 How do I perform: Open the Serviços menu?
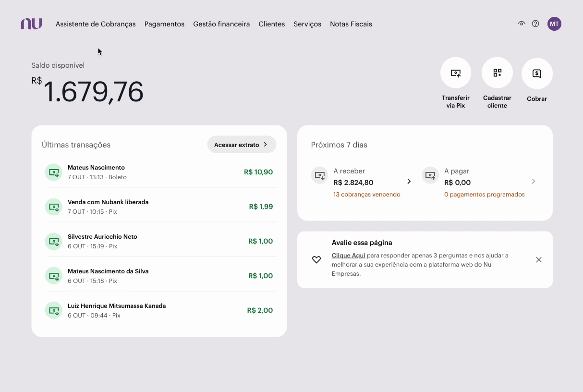pyautogui.click(x=307, y=24)
